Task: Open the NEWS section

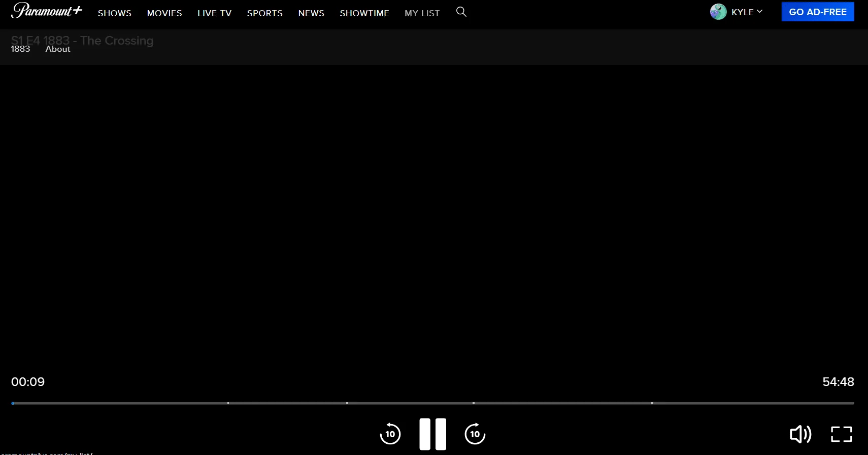Action: 311,13
